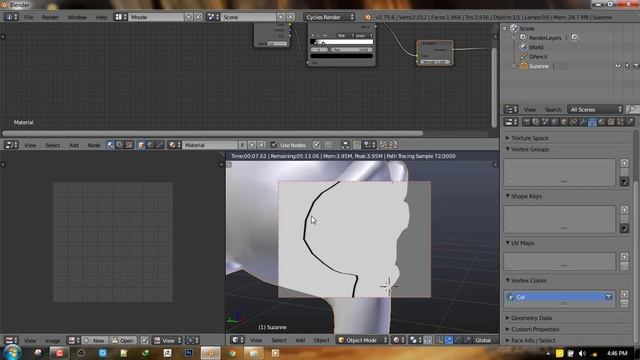Image resolution: width=640 pixels, height=360 pixels.
Task: Select texture nodes tree type
Action: coord(129,145)
